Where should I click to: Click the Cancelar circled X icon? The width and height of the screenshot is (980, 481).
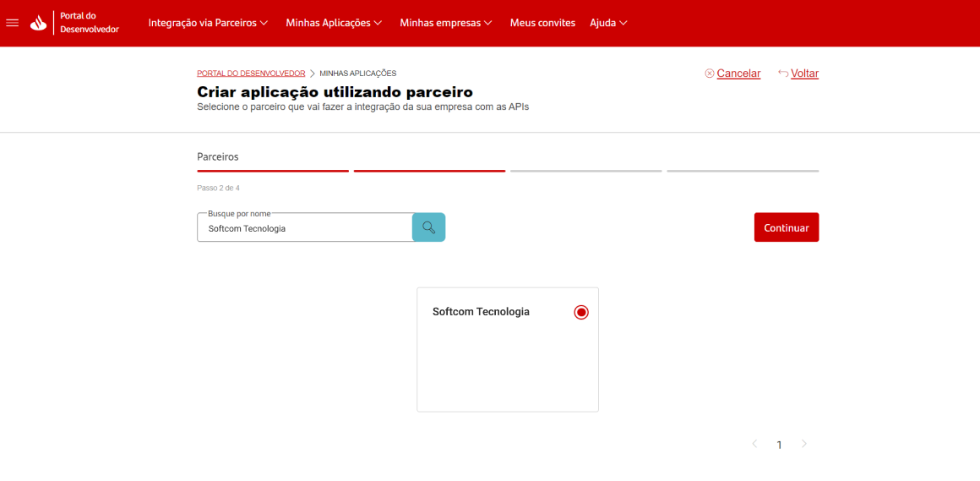tap(710, 74)
